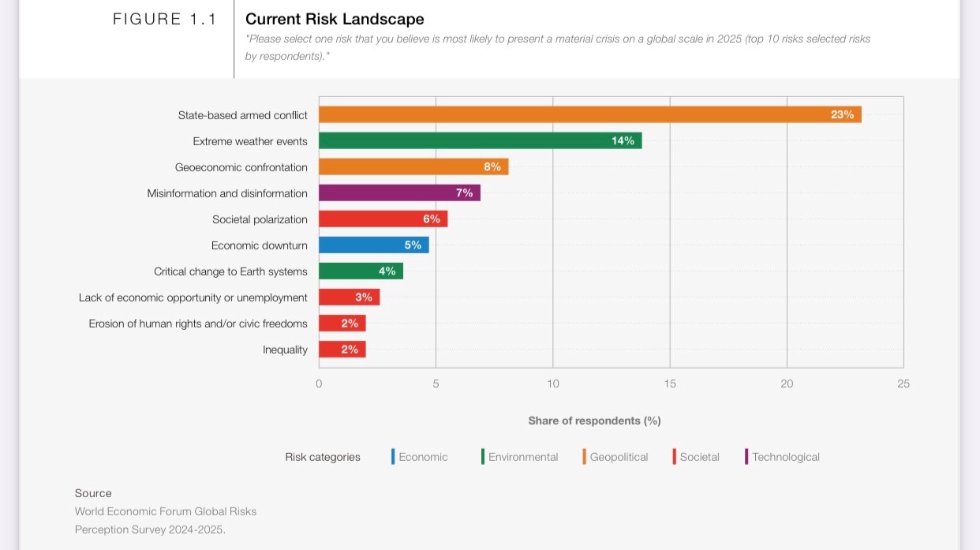This screenshot has height=550, width=980.
Task: Click the purple Misinformation and disinformation bar
Action: [x=399, y=193]
